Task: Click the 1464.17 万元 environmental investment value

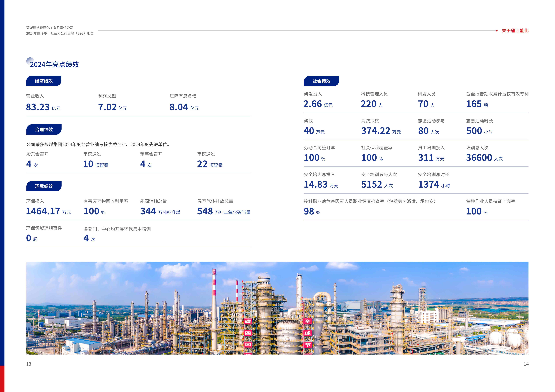Action: tap(48, 211)
